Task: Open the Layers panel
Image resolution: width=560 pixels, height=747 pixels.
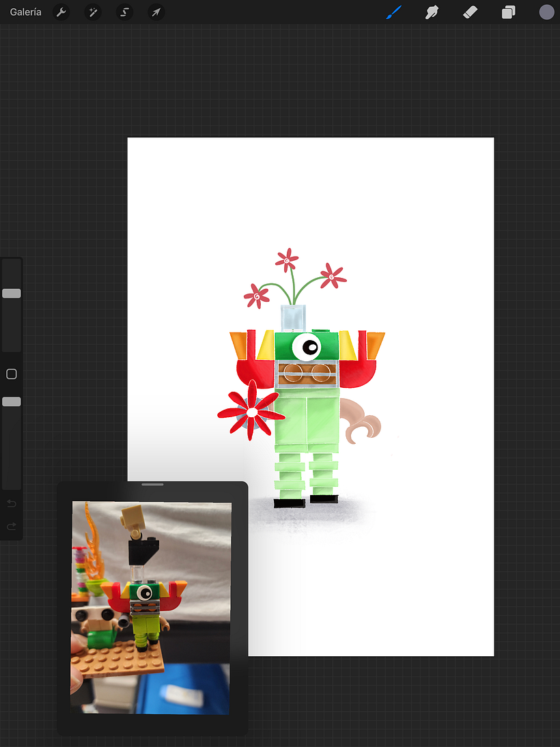Action: pyautogui.click(x=509, y=12)
